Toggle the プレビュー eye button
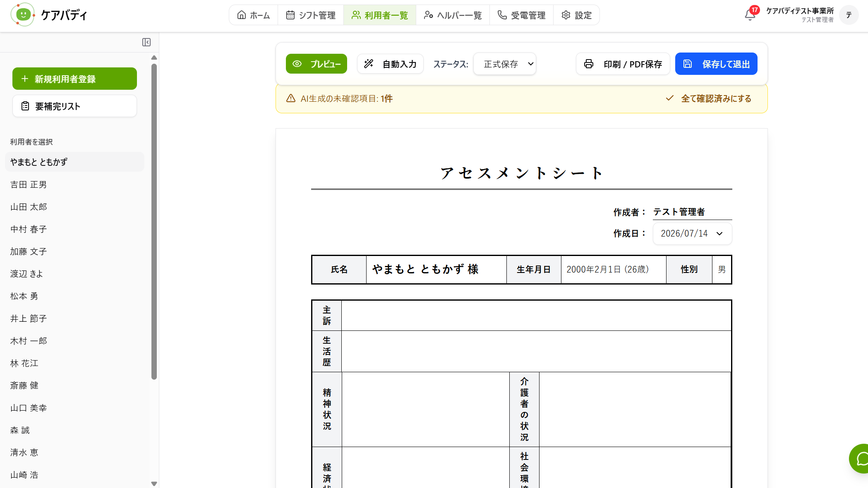The height and width of the screenshot is (488, 868). tap(317, 64)
